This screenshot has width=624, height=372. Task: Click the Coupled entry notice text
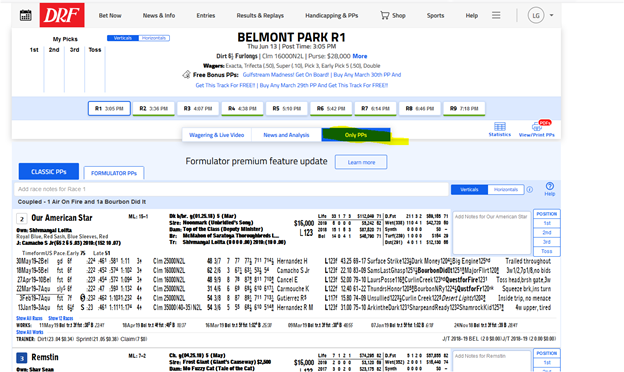[82, 202]
